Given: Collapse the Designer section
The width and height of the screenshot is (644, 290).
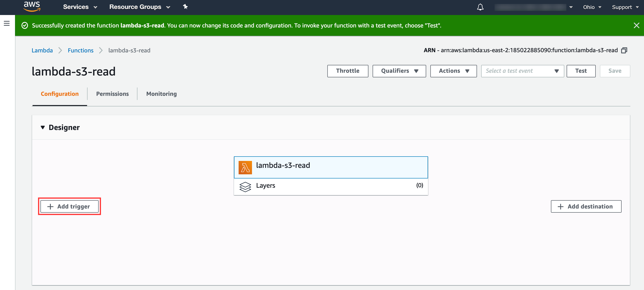Looking at the screenshot, I should (43, 127).
